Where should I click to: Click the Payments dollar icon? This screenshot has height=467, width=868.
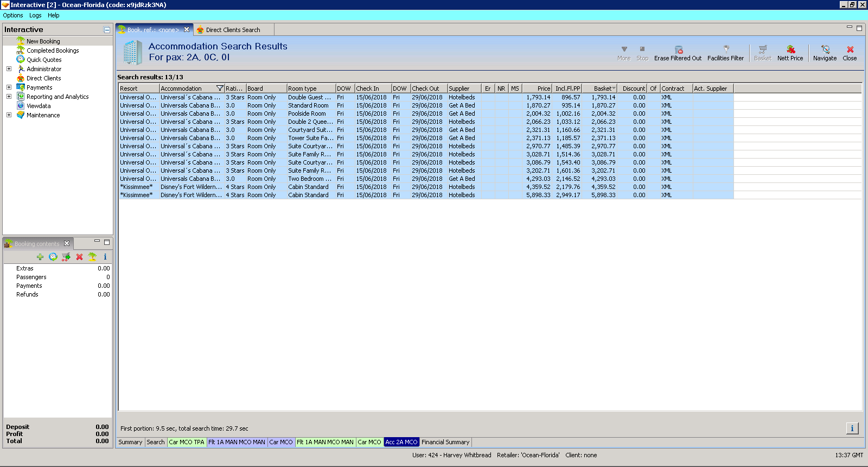(x=21, y=87)
